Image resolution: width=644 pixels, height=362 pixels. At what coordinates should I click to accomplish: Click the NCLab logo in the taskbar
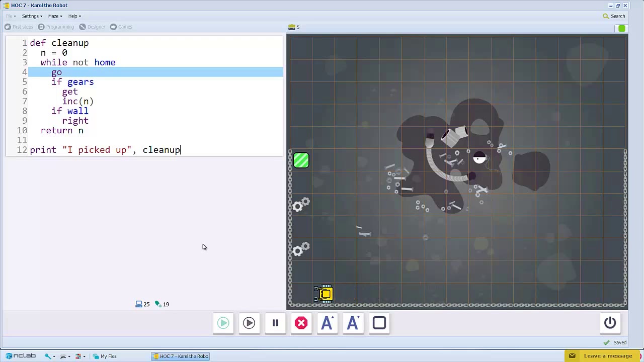21,356
